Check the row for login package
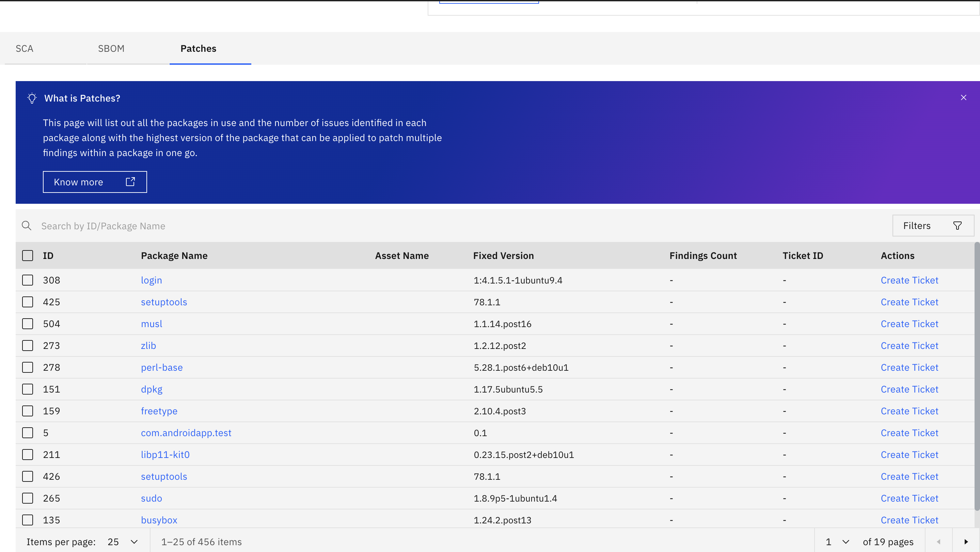 (x=27, y=280)
